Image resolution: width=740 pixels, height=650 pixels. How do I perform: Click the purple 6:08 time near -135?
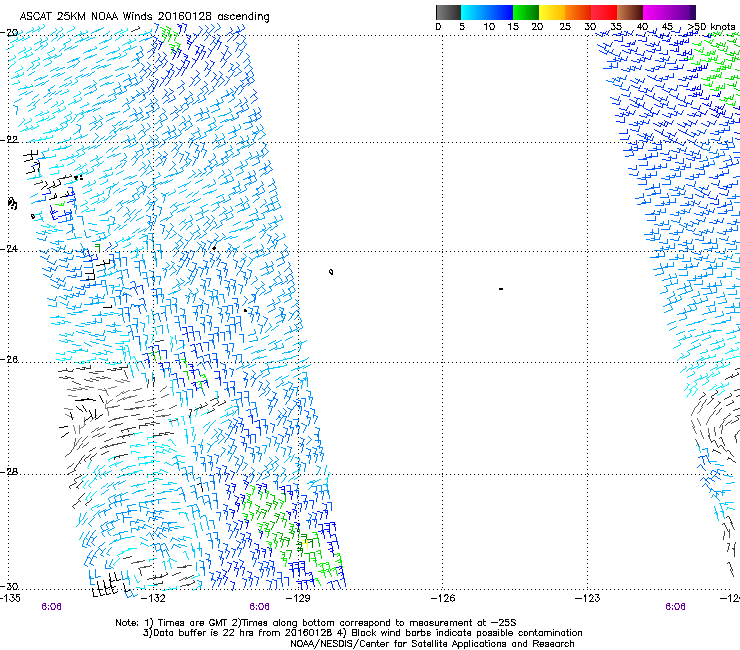pyautogui.click(x=51, y=607)
